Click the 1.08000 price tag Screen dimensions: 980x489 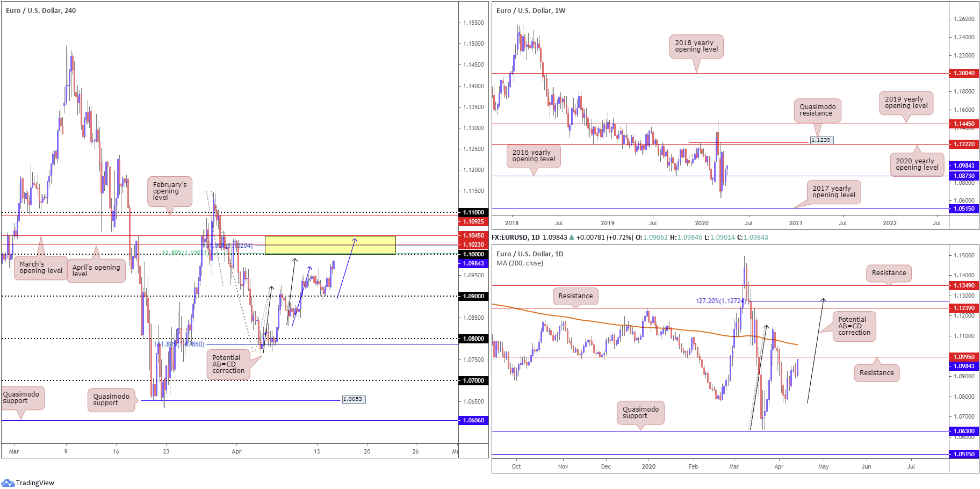pyautogui.click(x=473, y=339)
